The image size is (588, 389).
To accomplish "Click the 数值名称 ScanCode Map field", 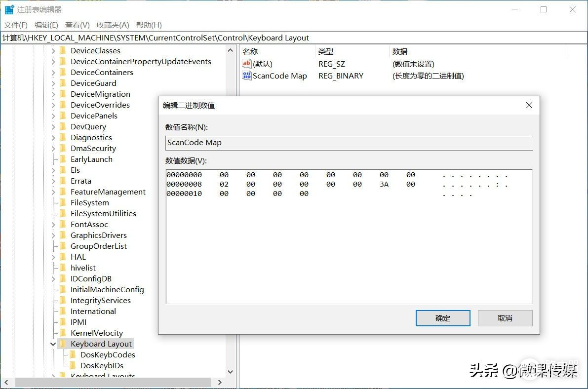I will coord(349,143).
